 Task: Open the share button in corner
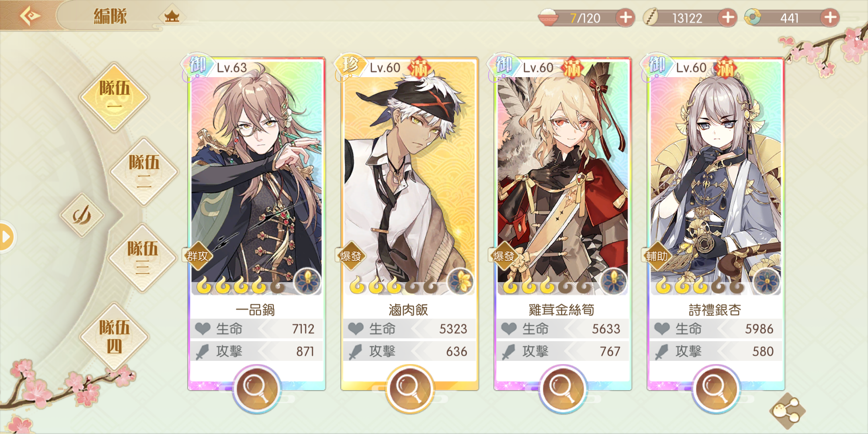coord(787,411)
